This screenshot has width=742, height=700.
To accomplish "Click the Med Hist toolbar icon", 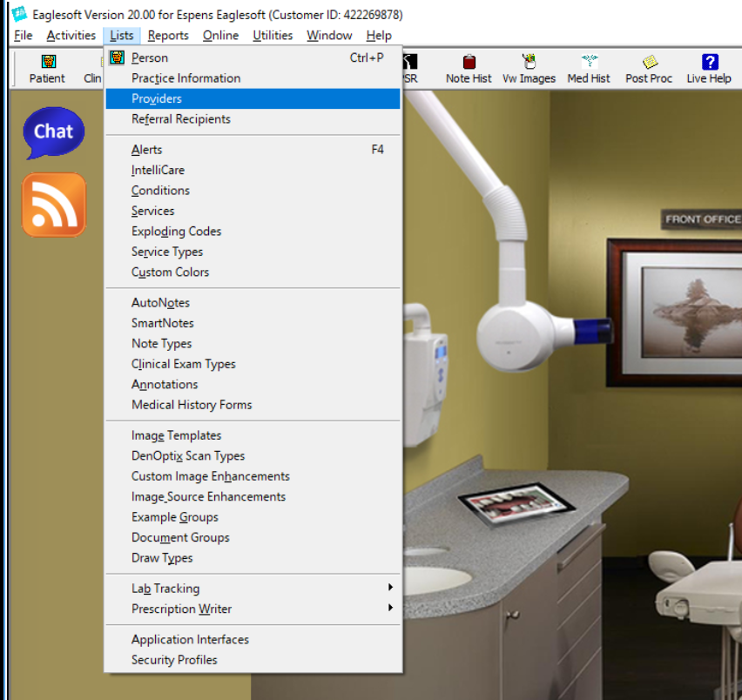I will coord(589,69).
